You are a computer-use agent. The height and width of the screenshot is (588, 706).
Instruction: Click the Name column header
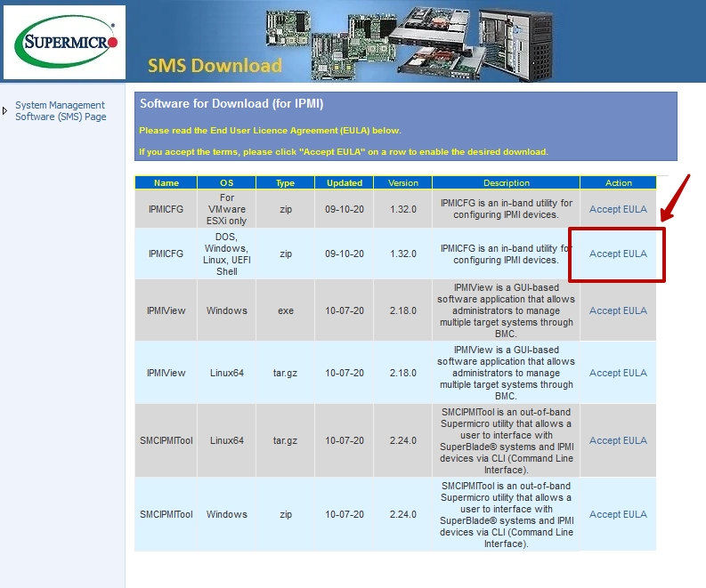tap(166, 182)
